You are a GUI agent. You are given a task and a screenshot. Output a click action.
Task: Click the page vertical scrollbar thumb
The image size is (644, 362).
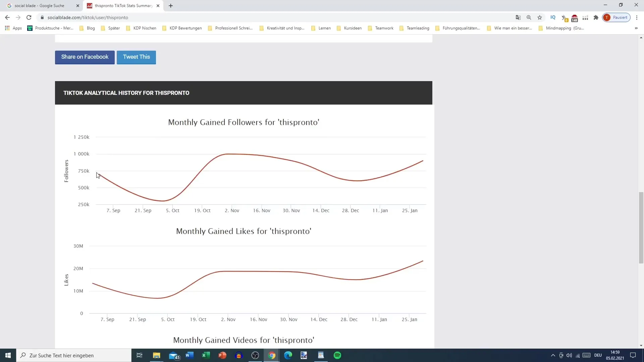(x=641, y=228)
